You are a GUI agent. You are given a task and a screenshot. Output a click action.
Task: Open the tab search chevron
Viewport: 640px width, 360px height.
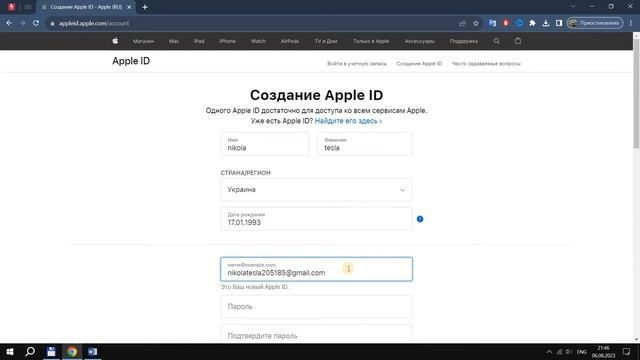573,7
